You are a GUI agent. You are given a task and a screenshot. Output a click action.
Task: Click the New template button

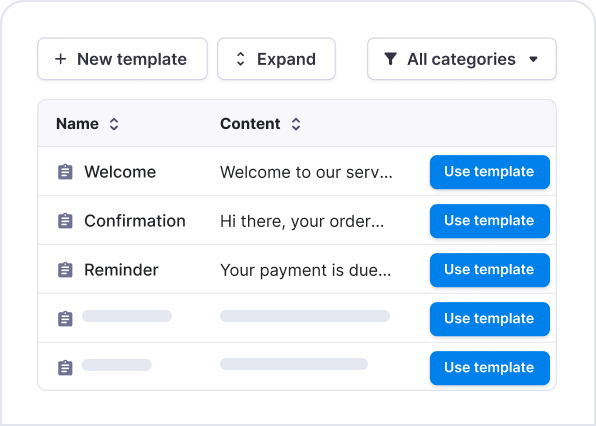point(122,59)
